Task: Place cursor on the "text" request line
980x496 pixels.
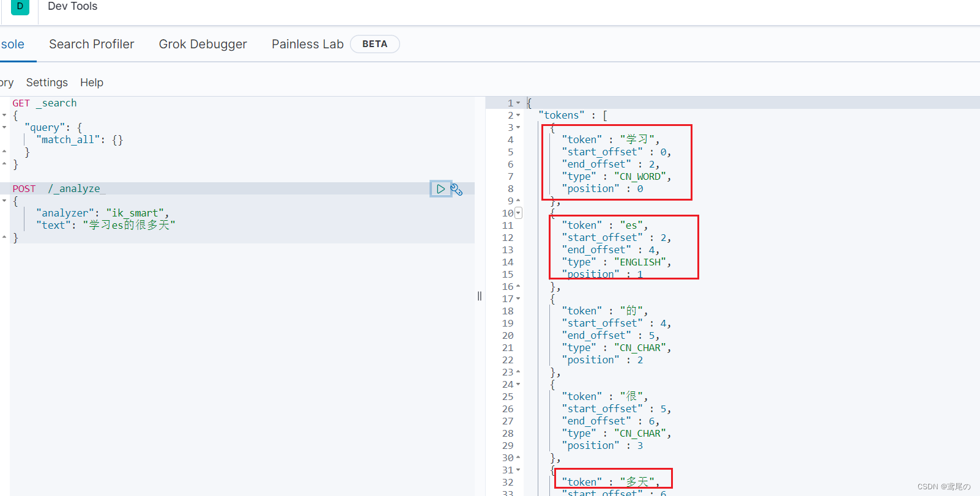Action: [x=106, y=225]
